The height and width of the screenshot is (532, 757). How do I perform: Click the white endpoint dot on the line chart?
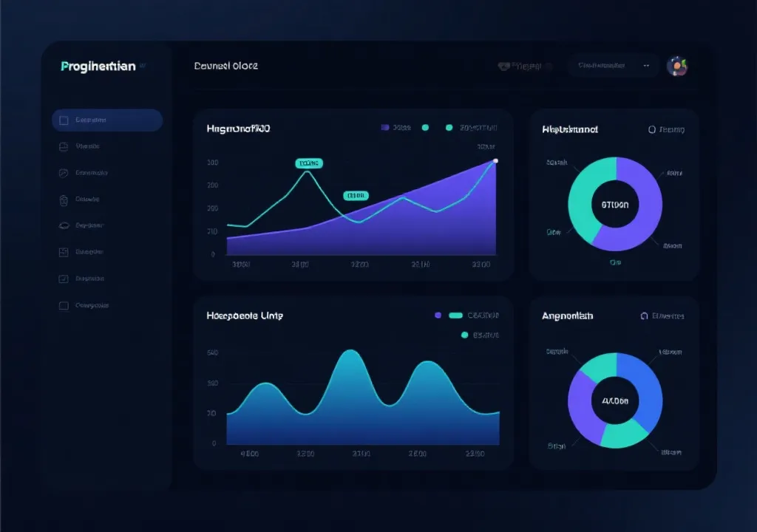[x=495, y=160]
